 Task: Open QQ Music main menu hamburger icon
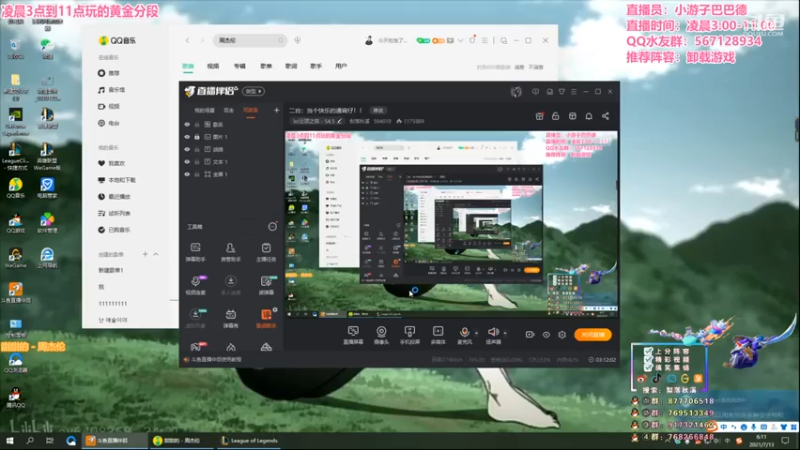485,40
